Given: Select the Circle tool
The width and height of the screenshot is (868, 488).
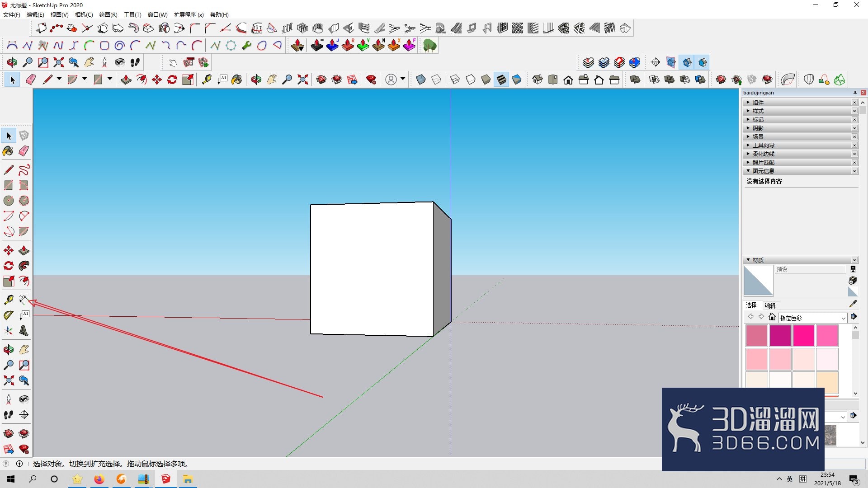Looking at the screenshot, I should [9, 201].
